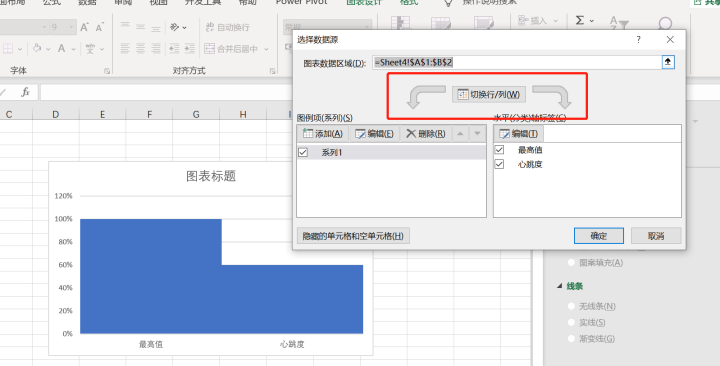Open the phonetic guide dropdown arrow
The width and height of the screenshot is (720, 366).
click(x=101, y=49)
